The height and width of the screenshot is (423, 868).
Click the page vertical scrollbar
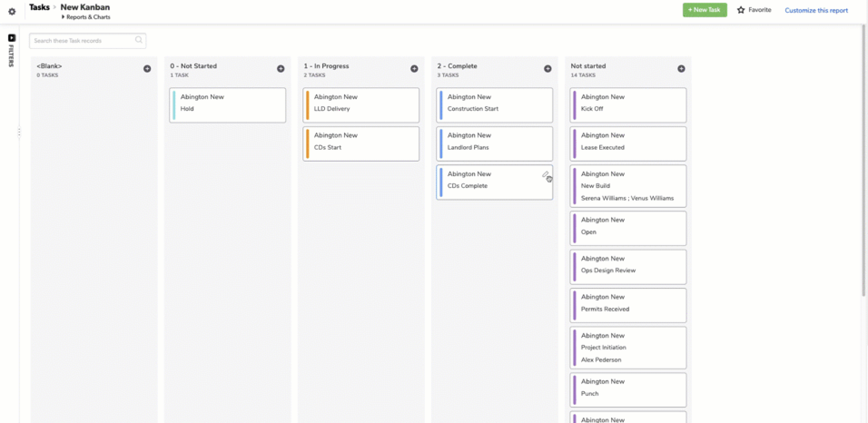(x=864, y=159)
